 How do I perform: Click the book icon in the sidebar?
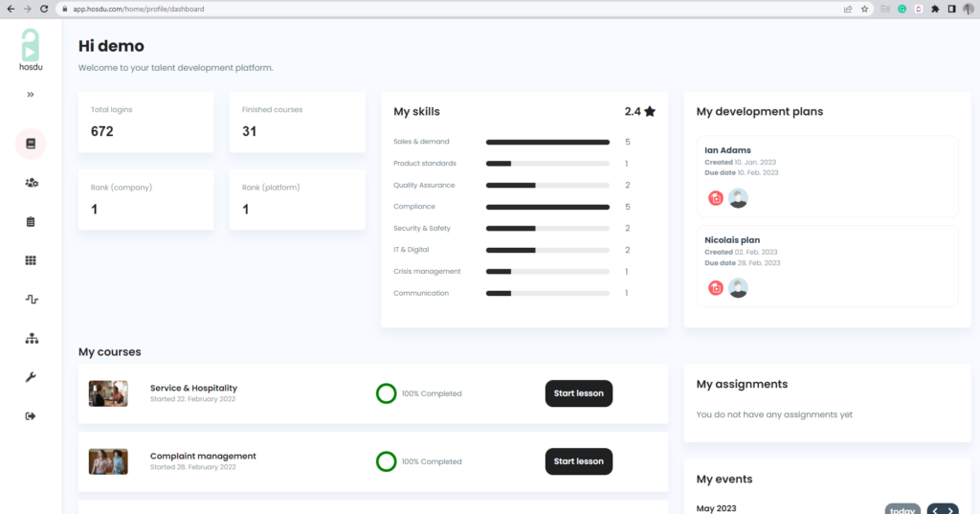coord(31,144)
